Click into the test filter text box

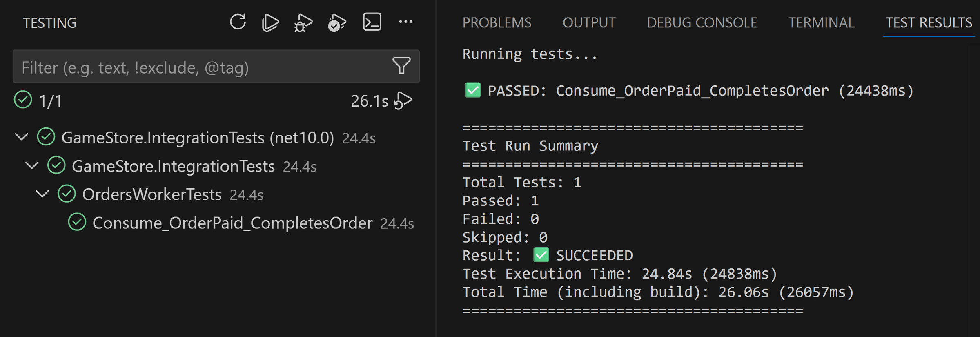[200, 67]
